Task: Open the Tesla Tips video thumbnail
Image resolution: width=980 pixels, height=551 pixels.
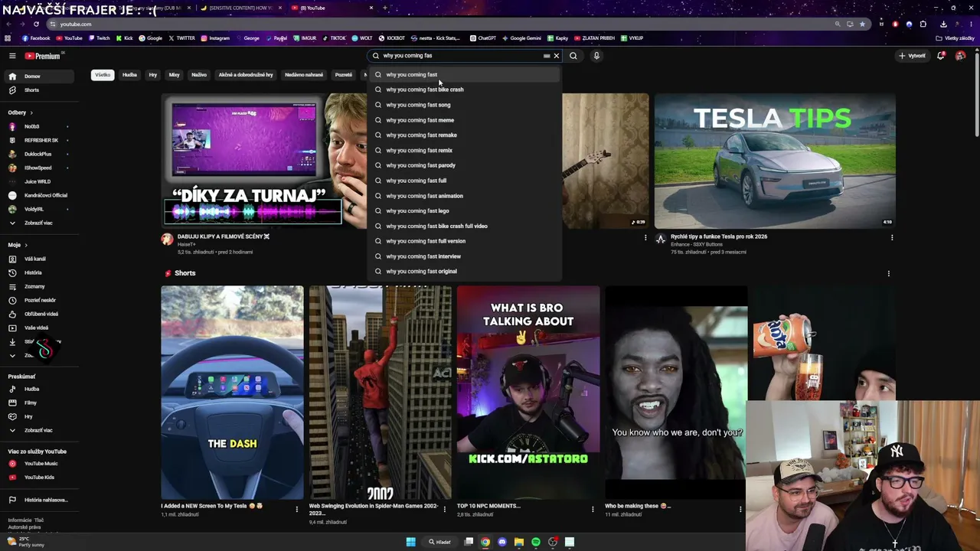Action: (775, 161)
